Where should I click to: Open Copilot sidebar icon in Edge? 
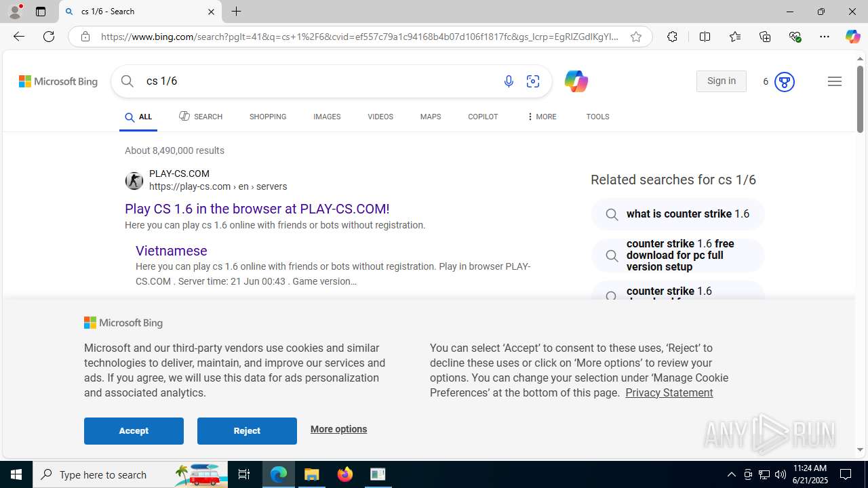click(852, 37)
